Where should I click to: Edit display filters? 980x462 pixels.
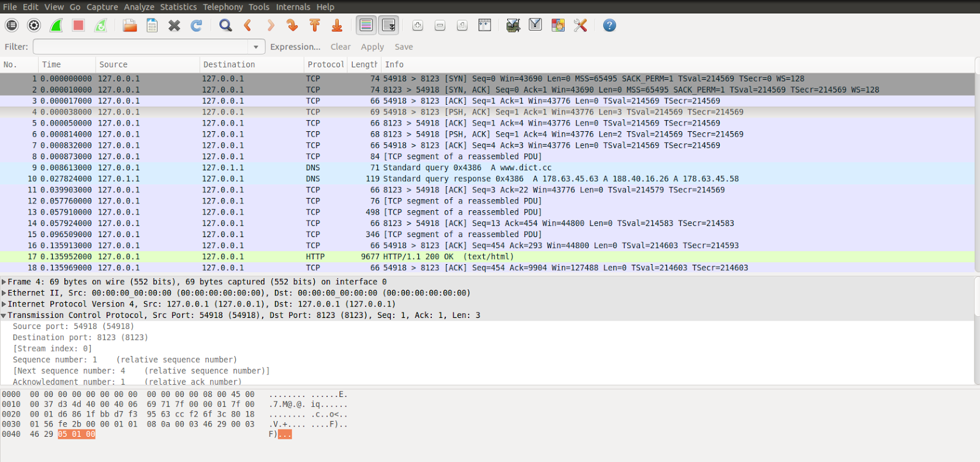point(535,25)
